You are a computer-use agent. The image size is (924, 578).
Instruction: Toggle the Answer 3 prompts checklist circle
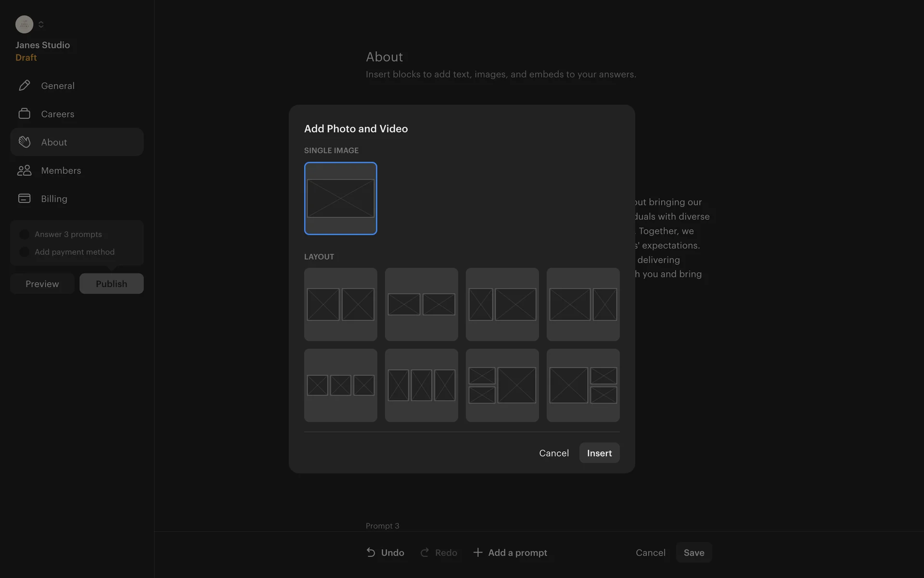click(24, 235)
